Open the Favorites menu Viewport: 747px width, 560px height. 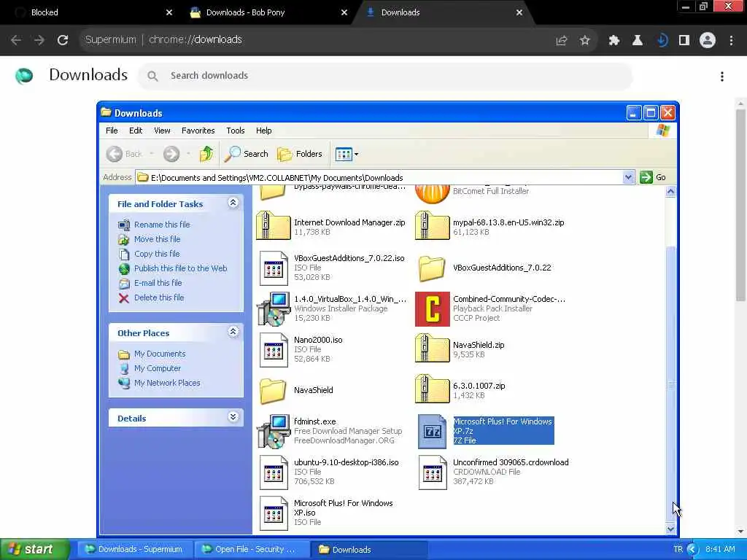198,131
